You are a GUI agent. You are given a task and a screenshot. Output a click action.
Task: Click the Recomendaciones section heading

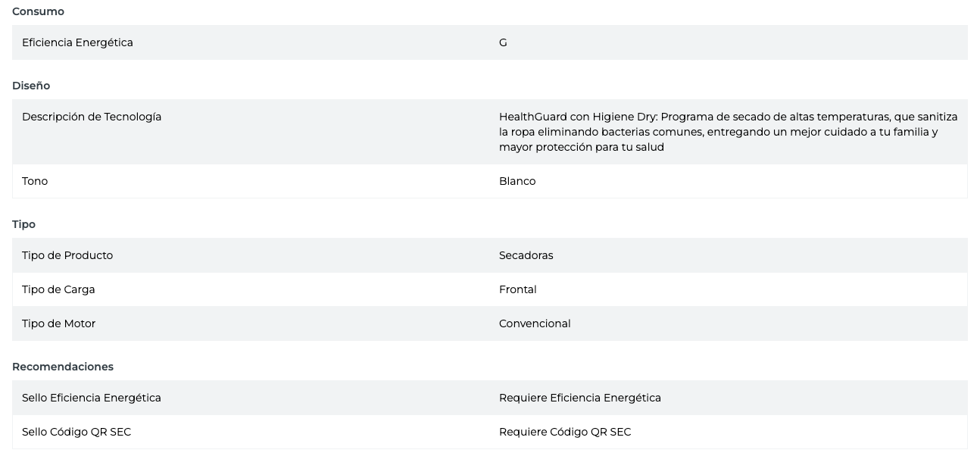63,367
